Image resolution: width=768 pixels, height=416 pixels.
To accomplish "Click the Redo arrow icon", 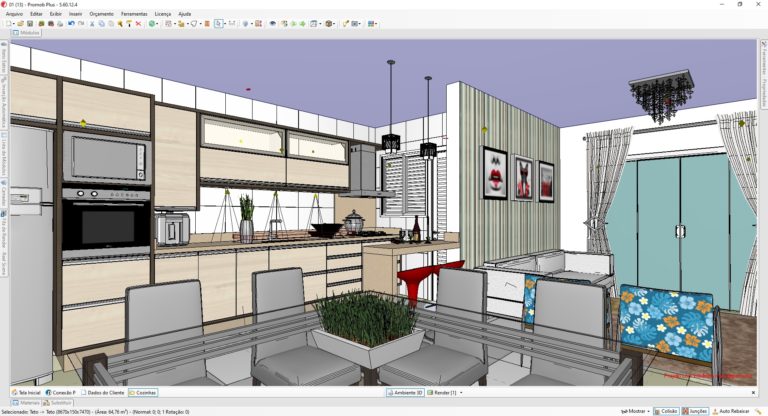I will (x=80, y=23).
